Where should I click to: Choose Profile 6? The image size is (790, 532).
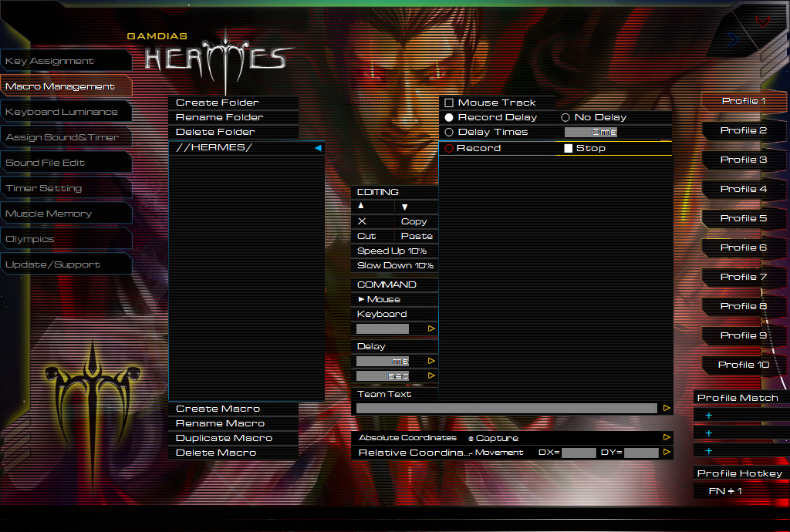[x=744, y=247]
